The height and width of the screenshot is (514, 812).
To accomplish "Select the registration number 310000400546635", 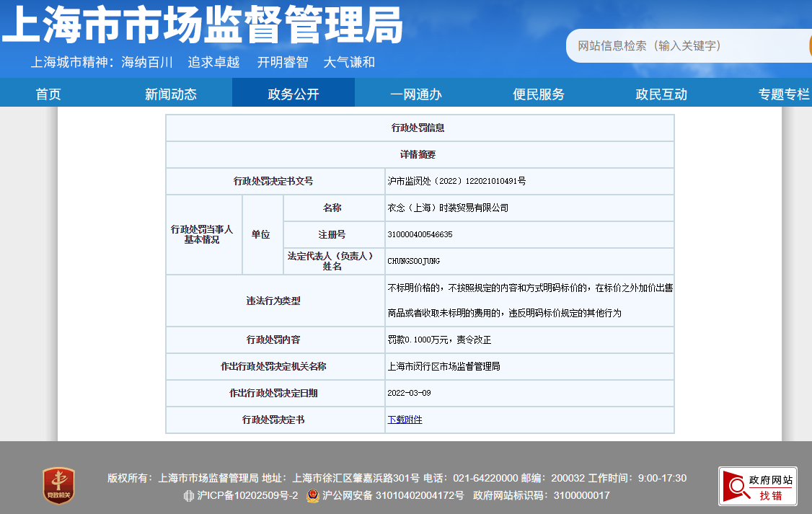I will pyautogui.click(x=420, y=234).
